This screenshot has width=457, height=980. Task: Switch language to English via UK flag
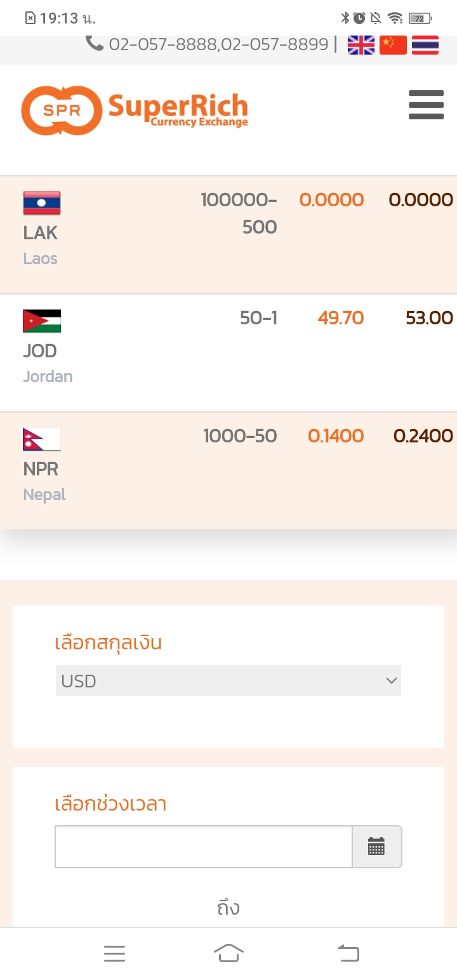(x=361, y=44)
